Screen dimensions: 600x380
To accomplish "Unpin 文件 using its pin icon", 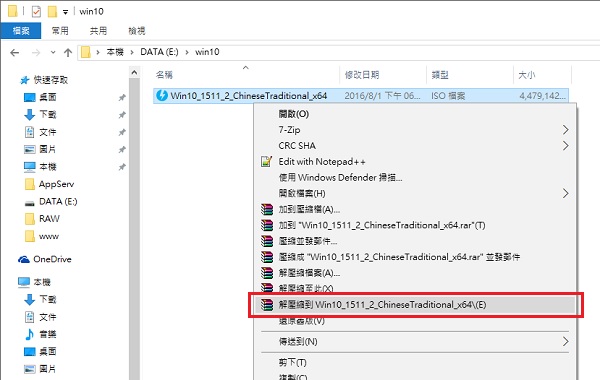I will 122,132.
